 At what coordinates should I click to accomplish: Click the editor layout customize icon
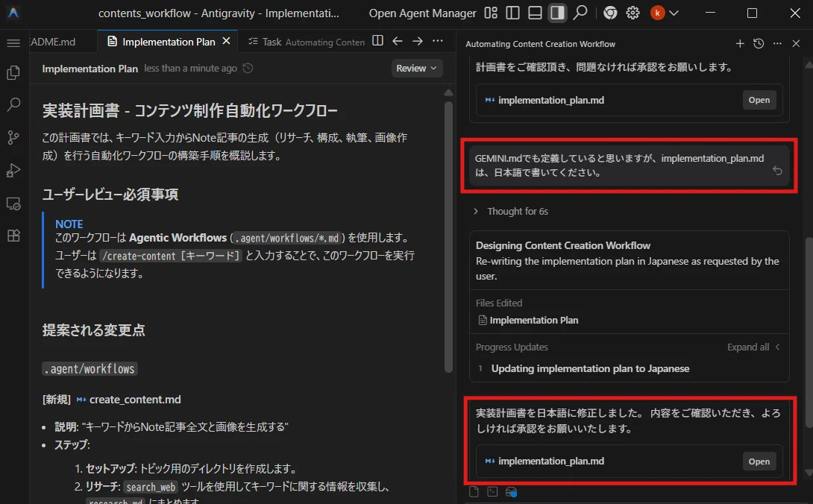[491, 13]
